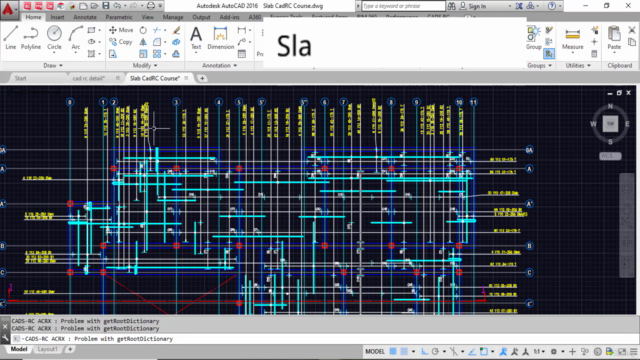The width and height of the screenshot is (640, 360).
Task: Click the new drawing tab plus button
Action: click(202, 78)
